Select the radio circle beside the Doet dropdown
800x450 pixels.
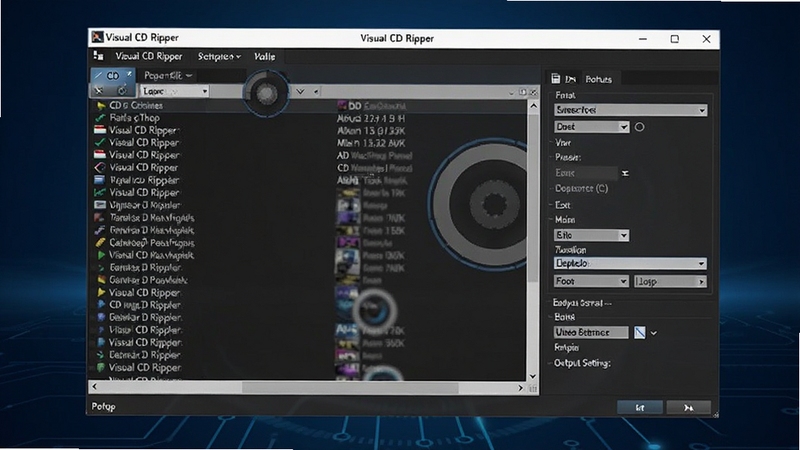pos(639,127)
